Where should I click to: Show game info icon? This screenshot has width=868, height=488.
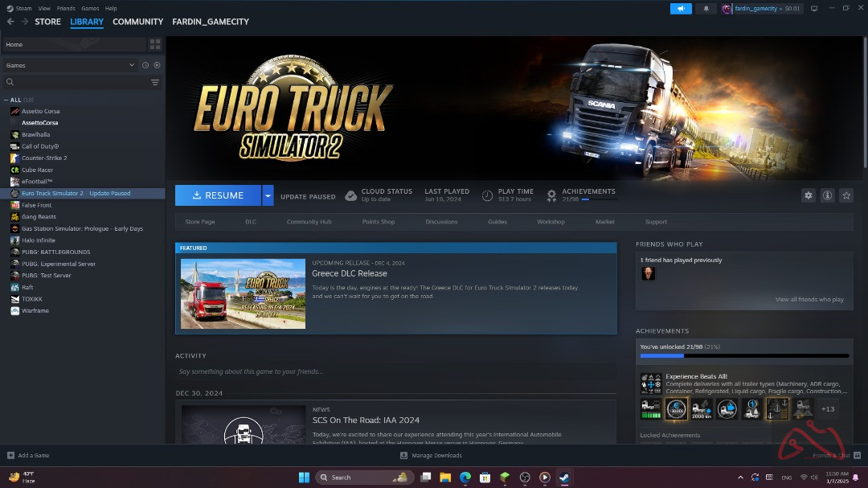coord(827,195)
